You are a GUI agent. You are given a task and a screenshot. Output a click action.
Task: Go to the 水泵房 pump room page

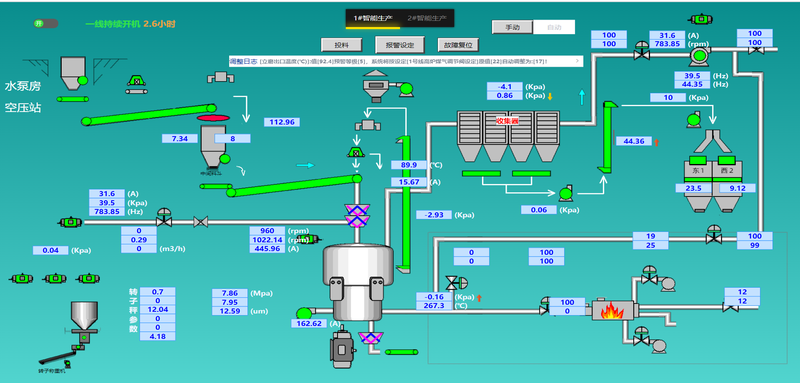click(x=22, y=86)
